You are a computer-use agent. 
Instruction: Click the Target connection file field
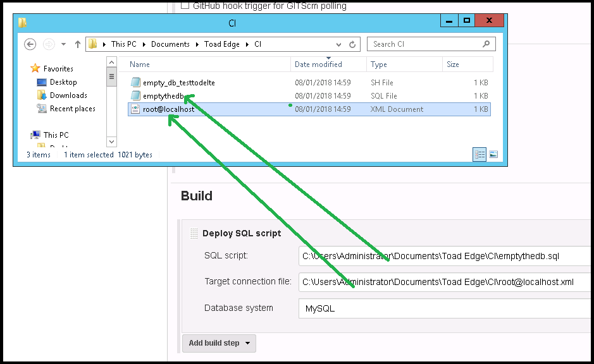pos(446,282)
